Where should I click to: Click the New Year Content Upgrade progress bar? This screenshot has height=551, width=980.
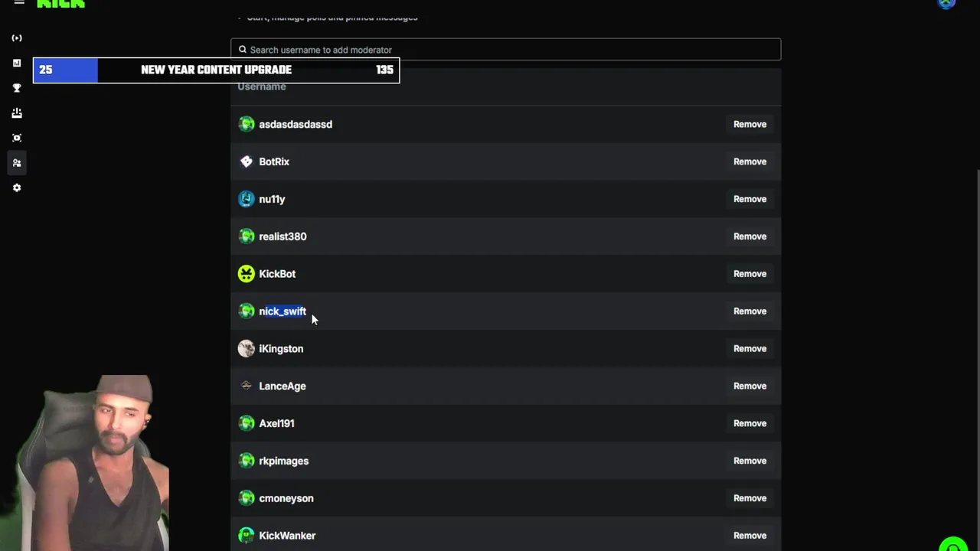(x=216, y=70)
